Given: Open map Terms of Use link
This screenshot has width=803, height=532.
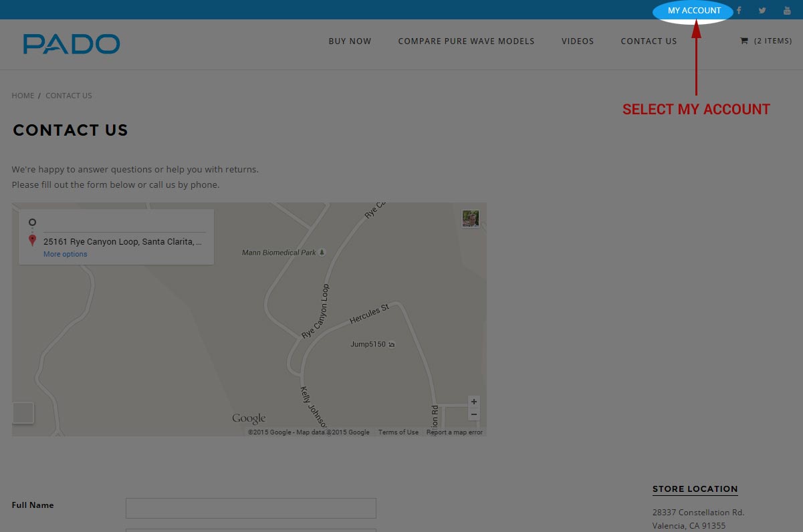Looking at the screenshot, I should [x=398, y=432].
